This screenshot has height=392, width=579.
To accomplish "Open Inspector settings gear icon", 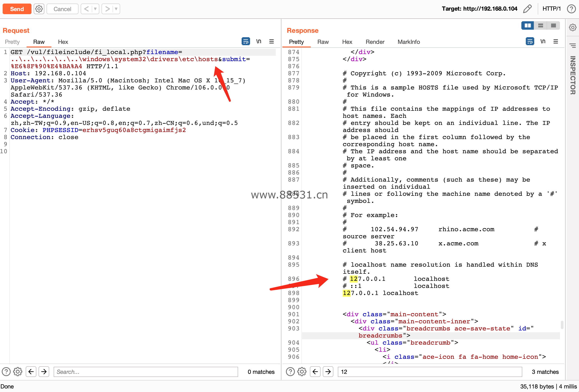I will coord(573,27).
